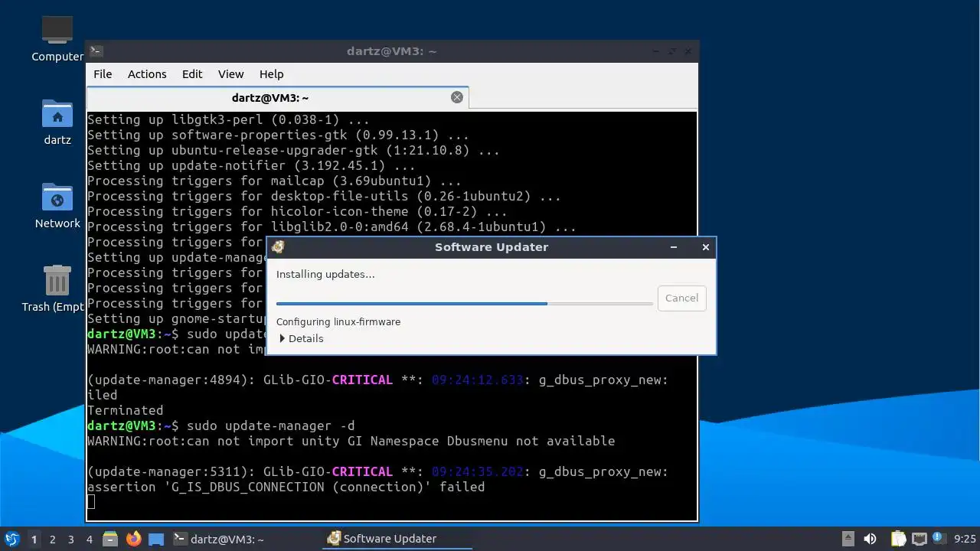The image size is (980, 551).
Task: Open the Help menu in terminal
Action: [272, 74]
